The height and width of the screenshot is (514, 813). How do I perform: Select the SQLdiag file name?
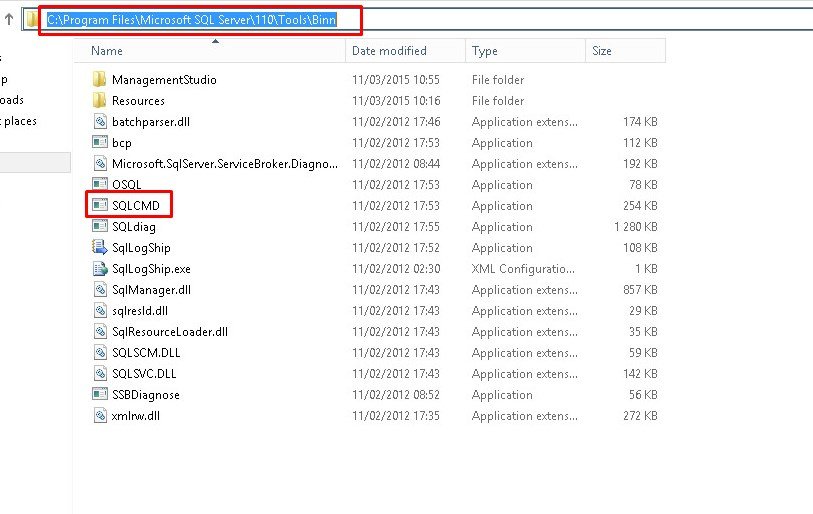coord(134,227)
